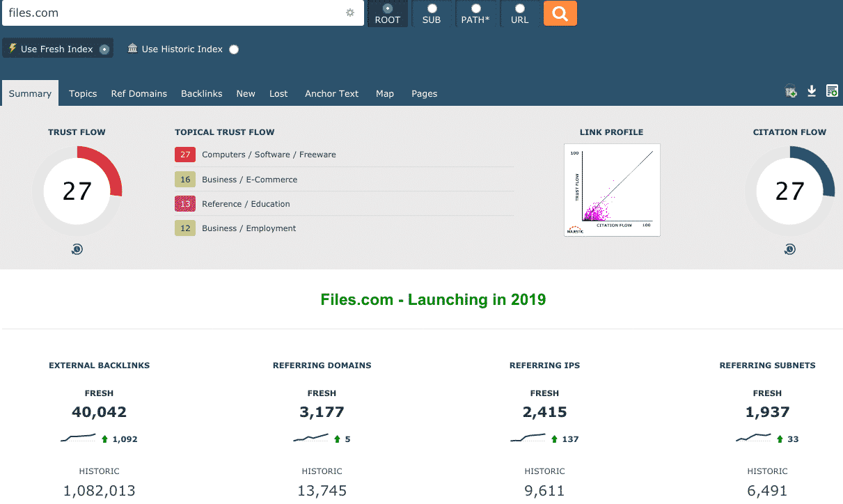Open the history icon below Citation Flow
This screenshot has height=504, width=843.
click(789, 249)
